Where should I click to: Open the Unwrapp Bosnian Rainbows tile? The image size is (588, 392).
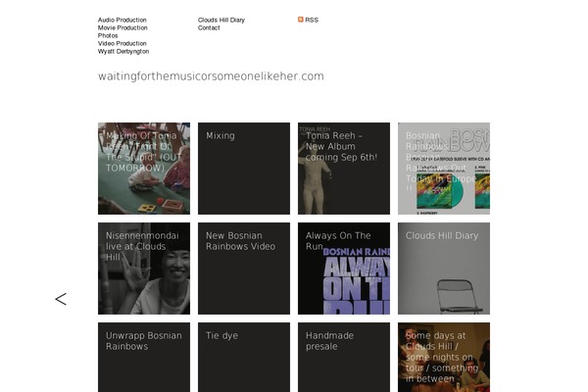click(144, 357)
